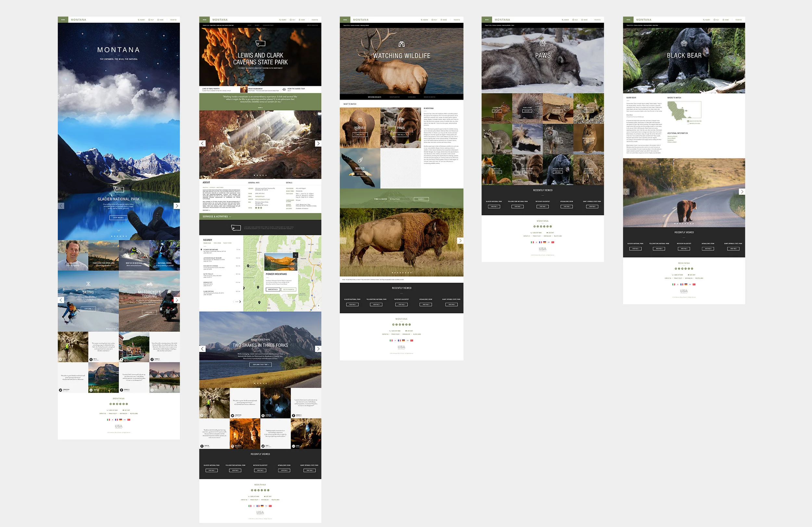Click Step Inside button for Glacier National Park
The height and width of the screenshot is (527, 812).
tap(118, 217)
